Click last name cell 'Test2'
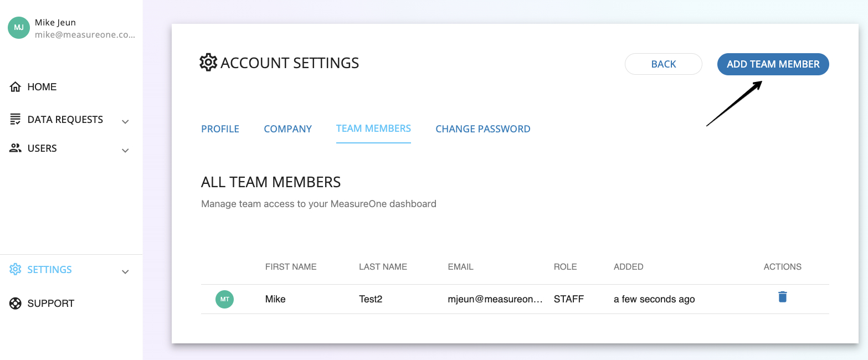Image resolution: width=868 pixels, height=360 pixels. tap(371, 299)
